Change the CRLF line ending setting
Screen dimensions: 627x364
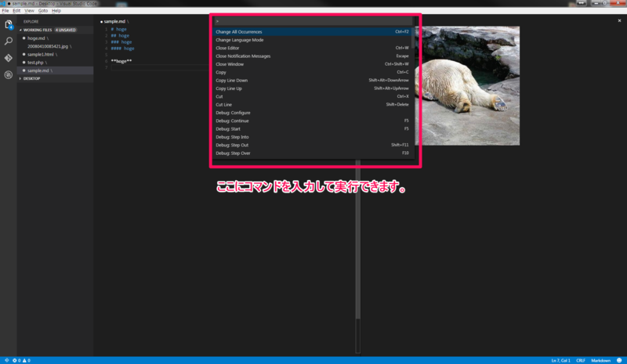coord(581,360)
